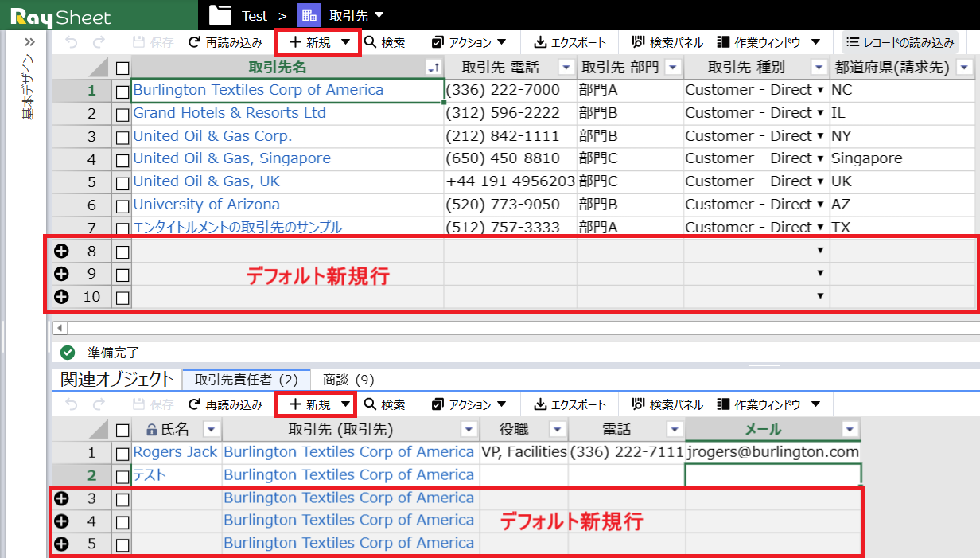Expand the 基本デザイン side panel chevron

pyautogui.click(x=29, y=42)
